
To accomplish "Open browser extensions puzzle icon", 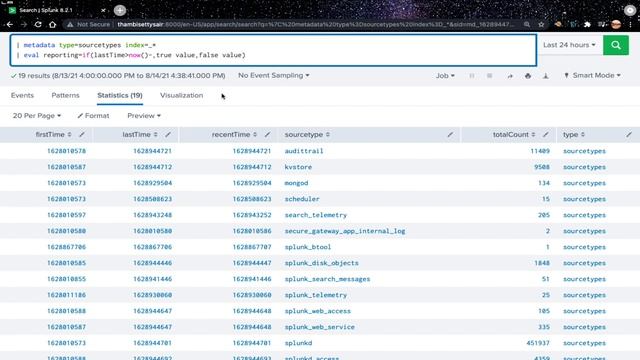I will [x=587, y=24].
